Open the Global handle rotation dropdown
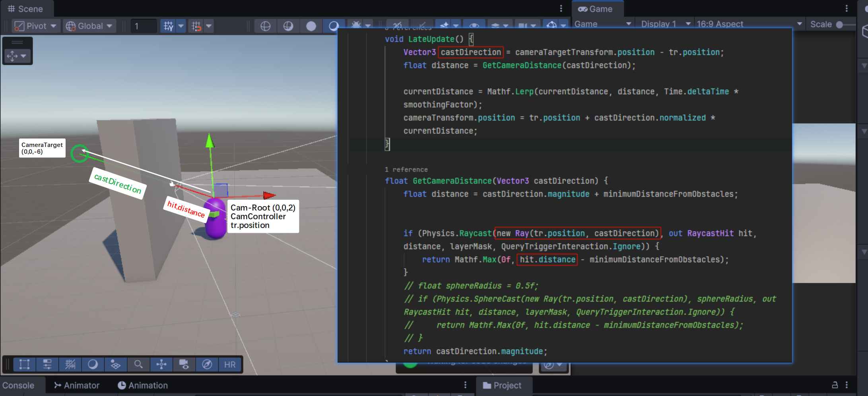Viewport: 868px width, 396px height. tap(89, 26)
